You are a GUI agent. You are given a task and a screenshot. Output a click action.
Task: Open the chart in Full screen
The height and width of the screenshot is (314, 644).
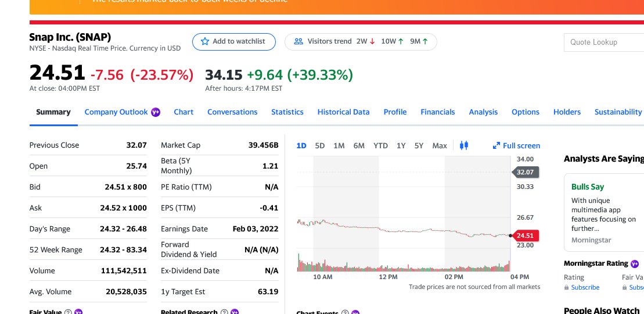pyautogui.click(x=517, y=146)
